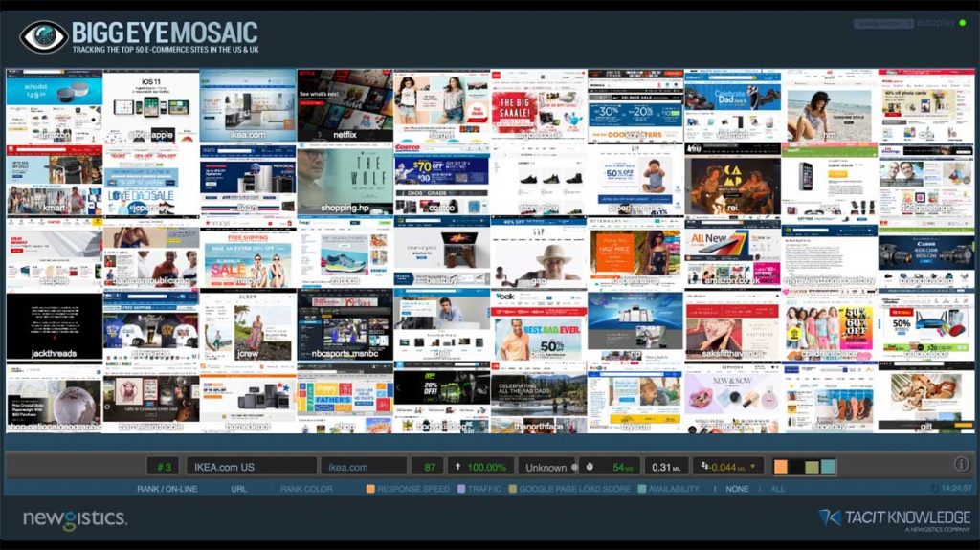Open the costco thumbnail
Viewport: 980px width, 550px height.
pos(442,180)
